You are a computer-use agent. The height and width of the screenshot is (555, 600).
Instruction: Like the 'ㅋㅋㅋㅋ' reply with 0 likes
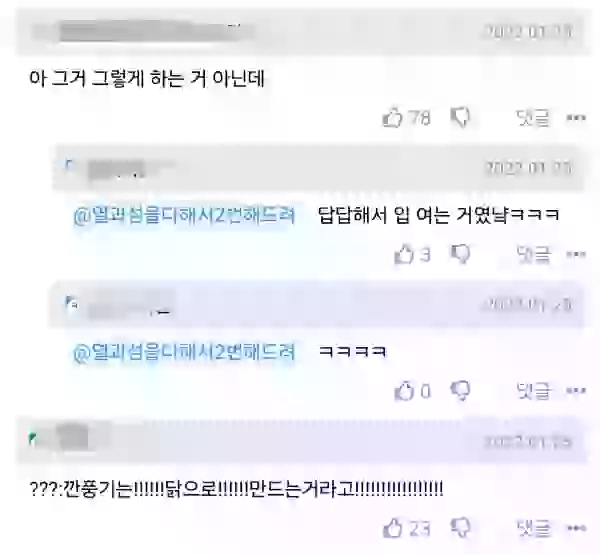coord(404,391)
